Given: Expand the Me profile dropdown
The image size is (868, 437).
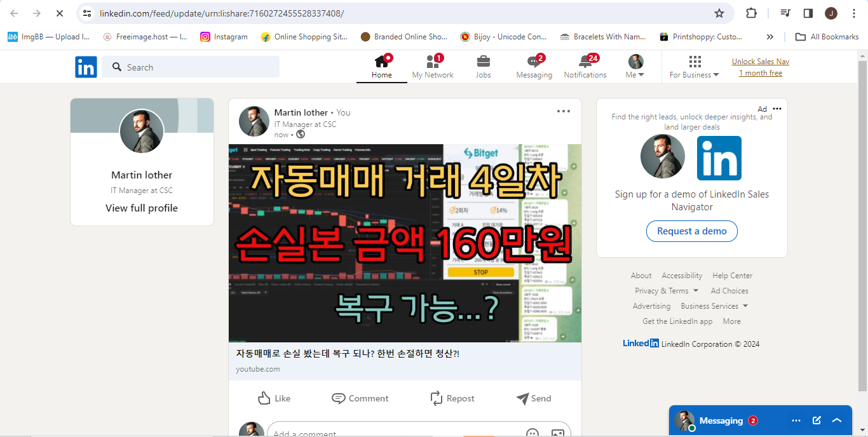Looking at the screenshot, I should [635, 67].
